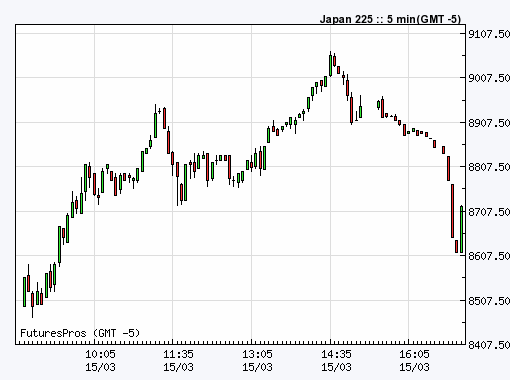The image size is (510, 380).
Task: Select the 16:05 15/03 time axis label
Action: [x=414, y=361]
